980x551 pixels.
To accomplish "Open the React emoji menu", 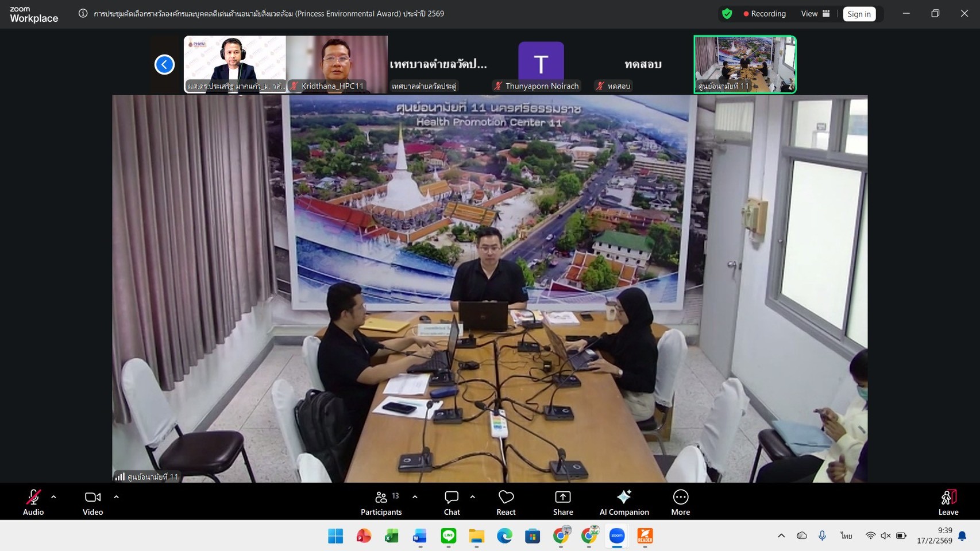I will (506, 502).
